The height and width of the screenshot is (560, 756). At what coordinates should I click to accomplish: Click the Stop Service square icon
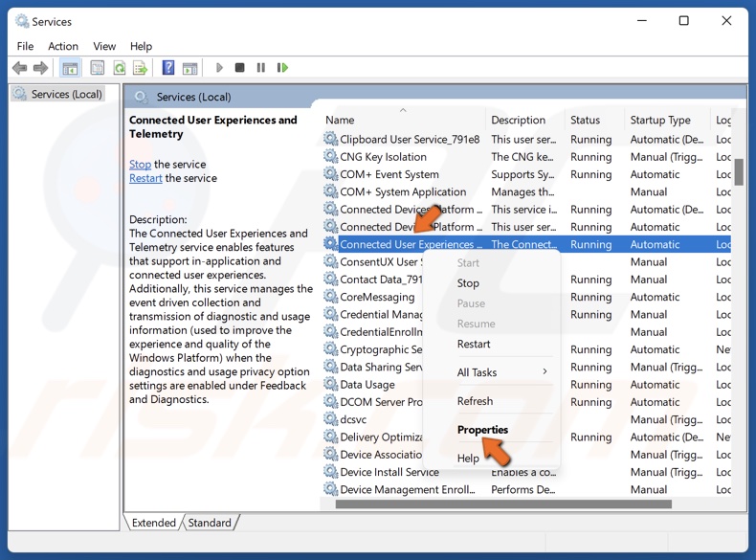coord(239,68)
